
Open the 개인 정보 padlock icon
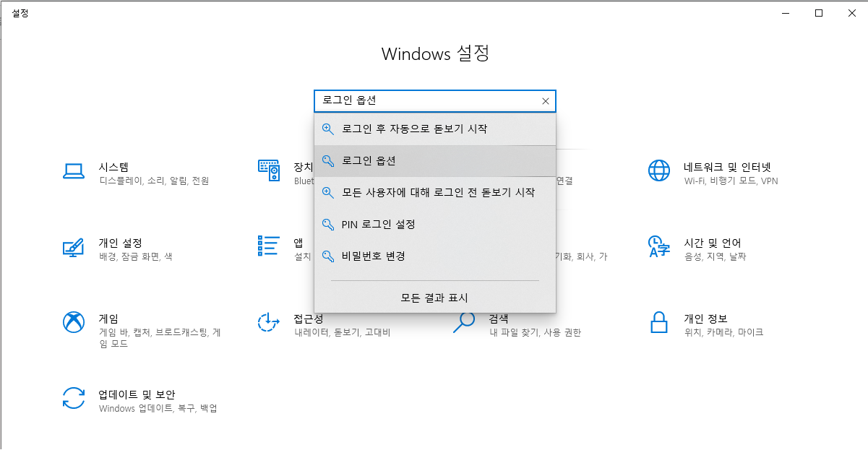coord(658,322)
